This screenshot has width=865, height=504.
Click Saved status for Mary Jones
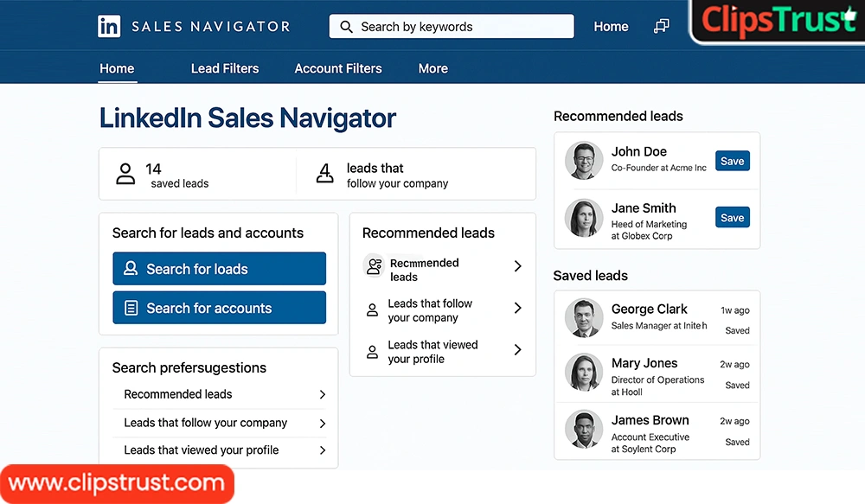pyautogui.click(x=737, y=385)
